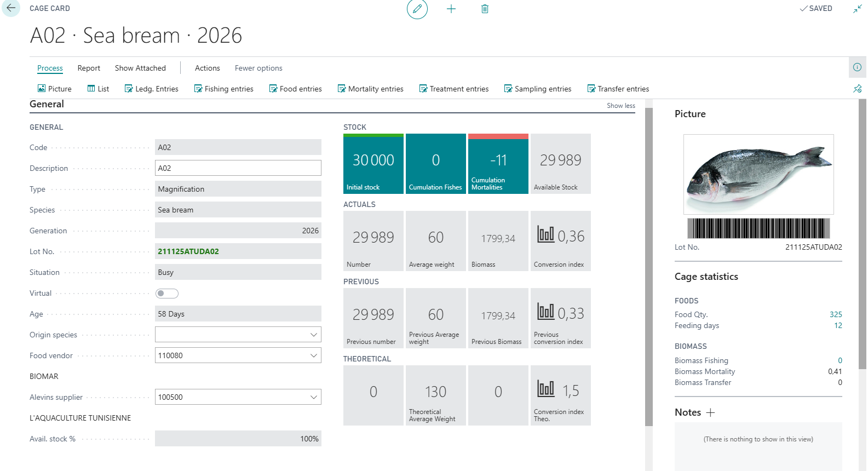Click the trash delete icon
This screenshot has height=471, width=868.
pos(485,9)
